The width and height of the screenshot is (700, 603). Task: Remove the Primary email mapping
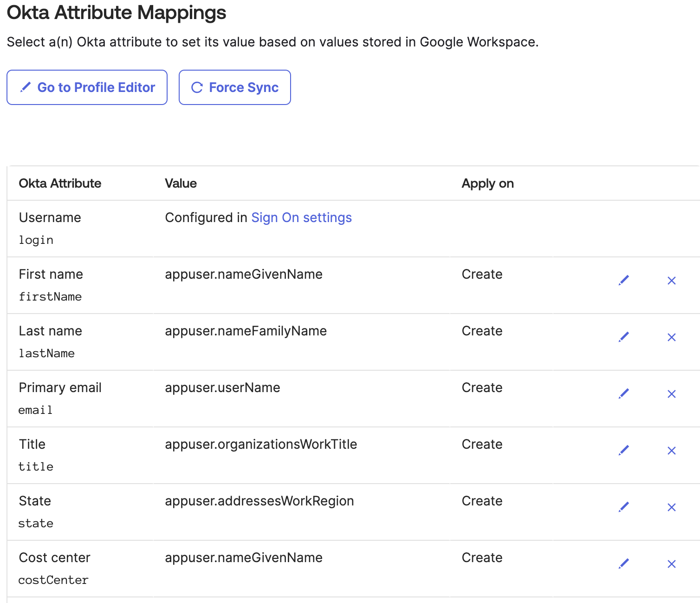(671, 394)
